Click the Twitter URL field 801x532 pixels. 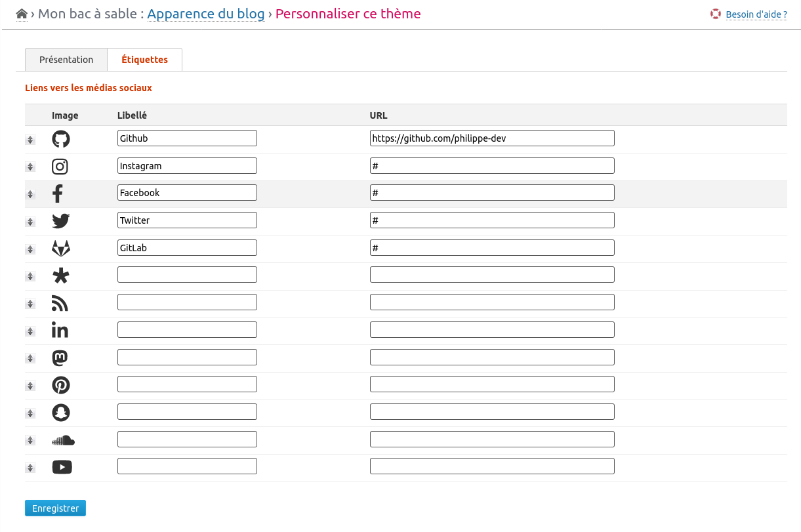pyautogui.click(x=492, y=220)
